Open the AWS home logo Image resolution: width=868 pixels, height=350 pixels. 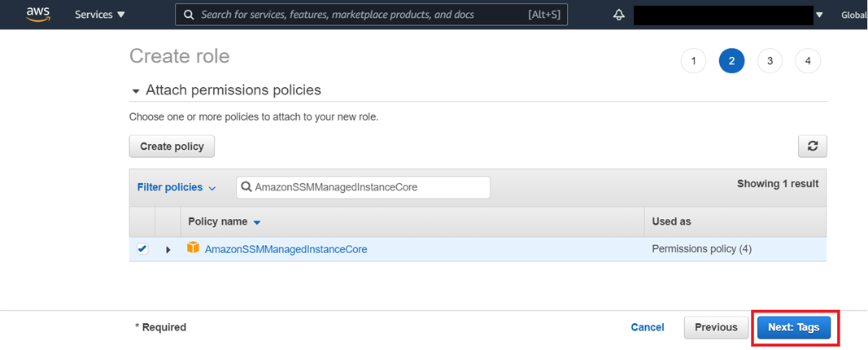[x=38, y=15]
